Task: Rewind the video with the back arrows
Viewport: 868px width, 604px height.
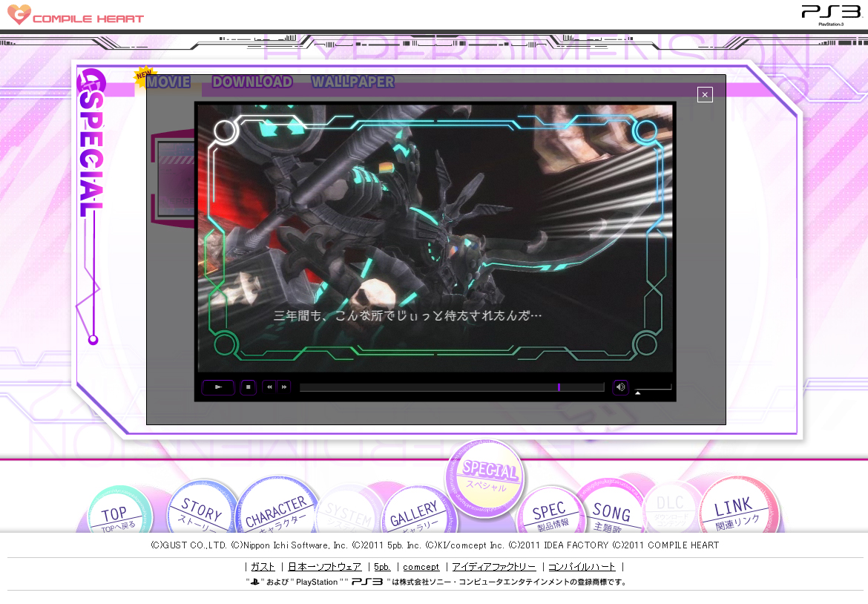Action: 269,387
